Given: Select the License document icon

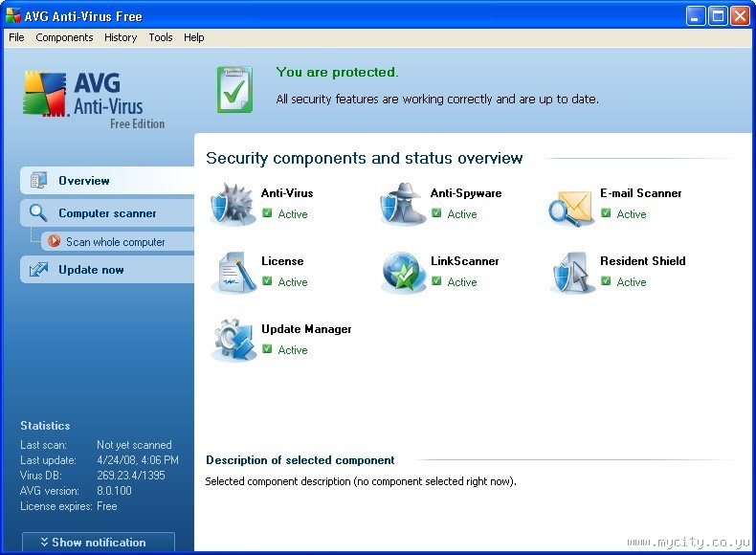Looking at the screenshot, I should [234, 273].
